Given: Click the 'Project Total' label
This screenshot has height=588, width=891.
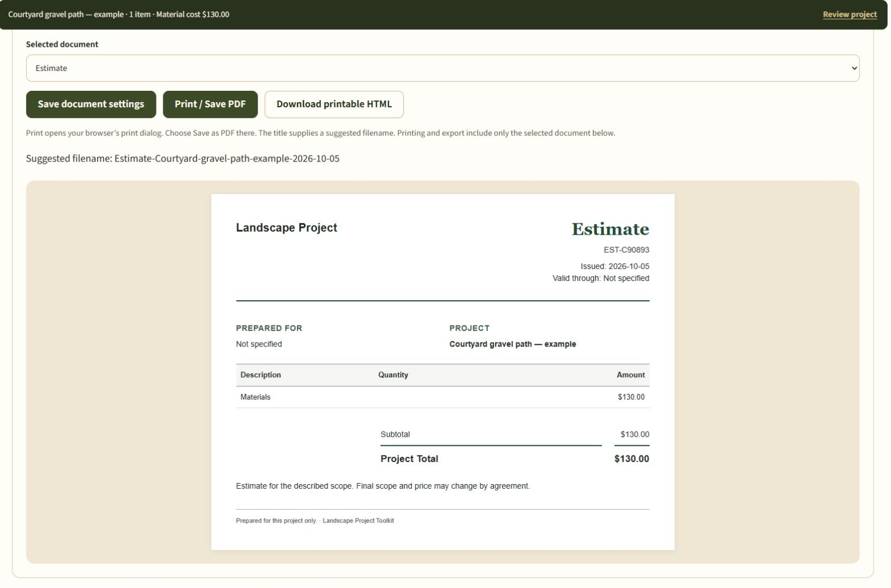Looking at the screenshot, I should (409, 458).
